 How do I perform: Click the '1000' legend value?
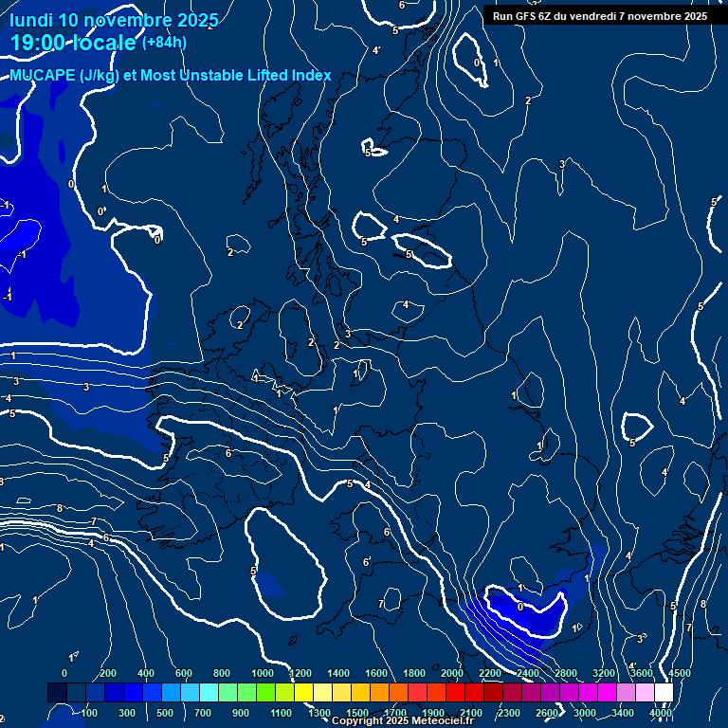pos(263,673)
